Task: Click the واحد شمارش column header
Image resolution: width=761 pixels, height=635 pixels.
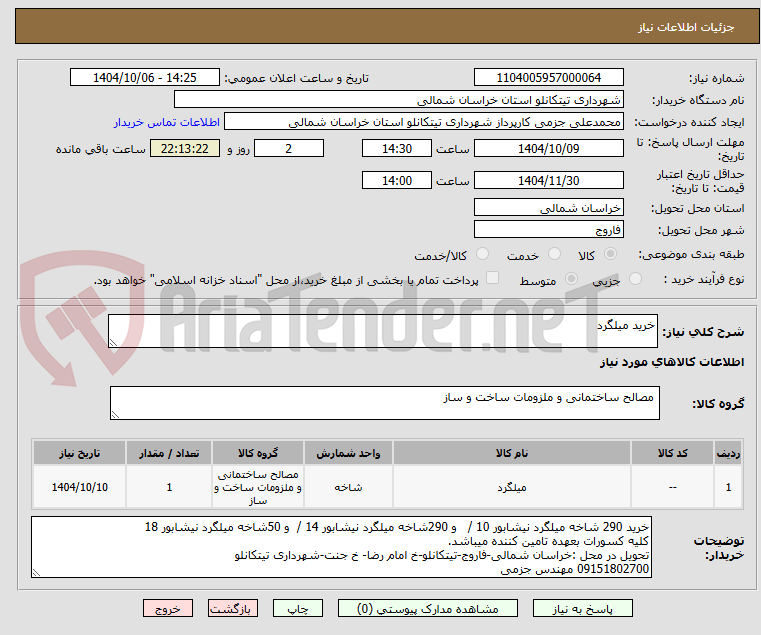Action: pos(348,453)
